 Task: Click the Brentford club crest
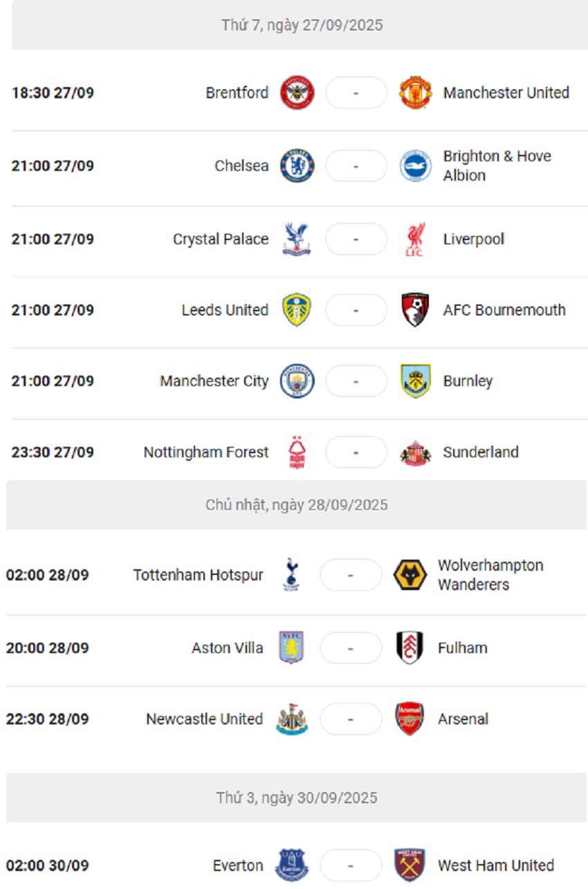[x=297, y=93]
